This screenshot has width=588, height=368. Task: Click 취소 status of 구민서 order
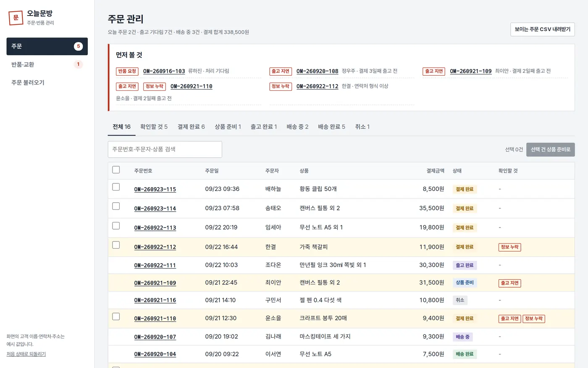pyautogui.click(x=460, y=300)
